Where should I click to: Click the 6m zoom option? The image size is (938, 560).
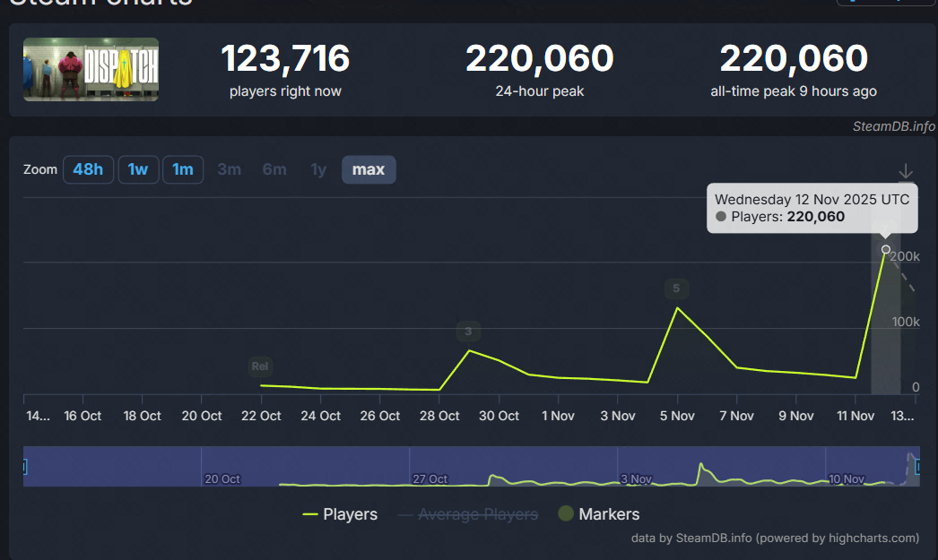[274, 169]
